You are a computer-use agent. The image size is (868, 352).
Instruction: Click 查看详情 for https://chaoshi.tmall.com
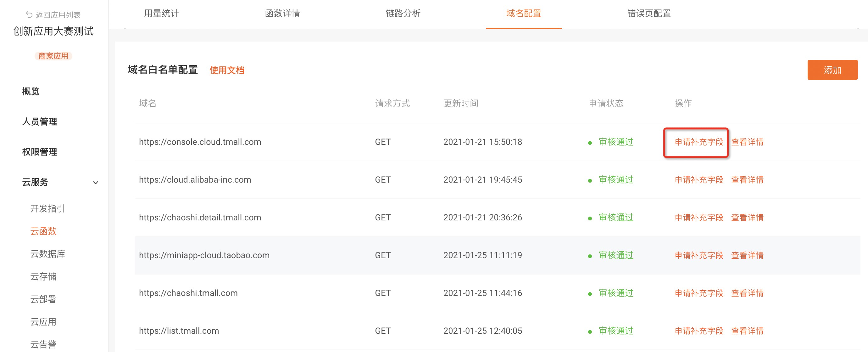point(747,293)
